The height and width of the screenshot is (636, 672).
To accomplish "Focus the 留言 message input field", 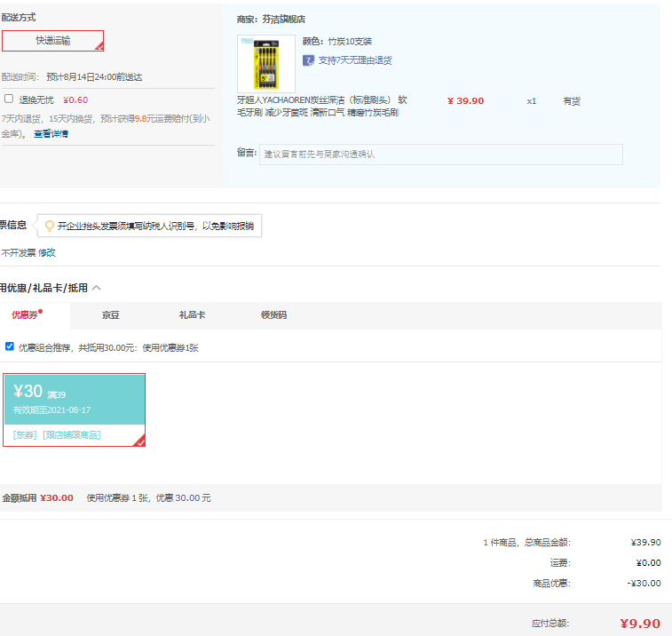I will point(441,155).
